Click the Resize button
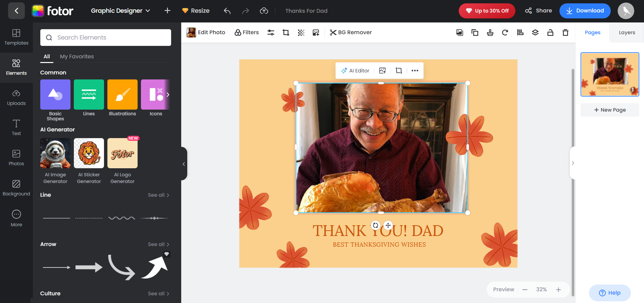This screenshot has width=644, height=303. [196, 11]
